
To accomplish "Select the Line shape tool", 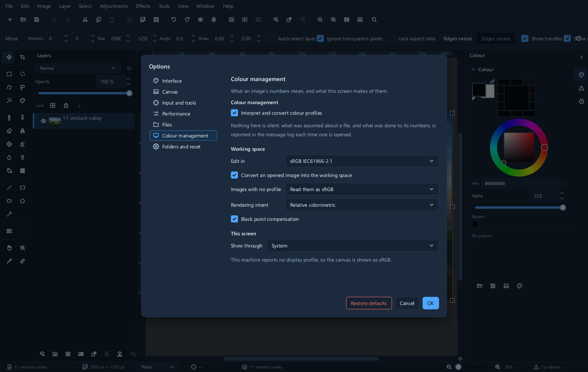I will point(9,188).
